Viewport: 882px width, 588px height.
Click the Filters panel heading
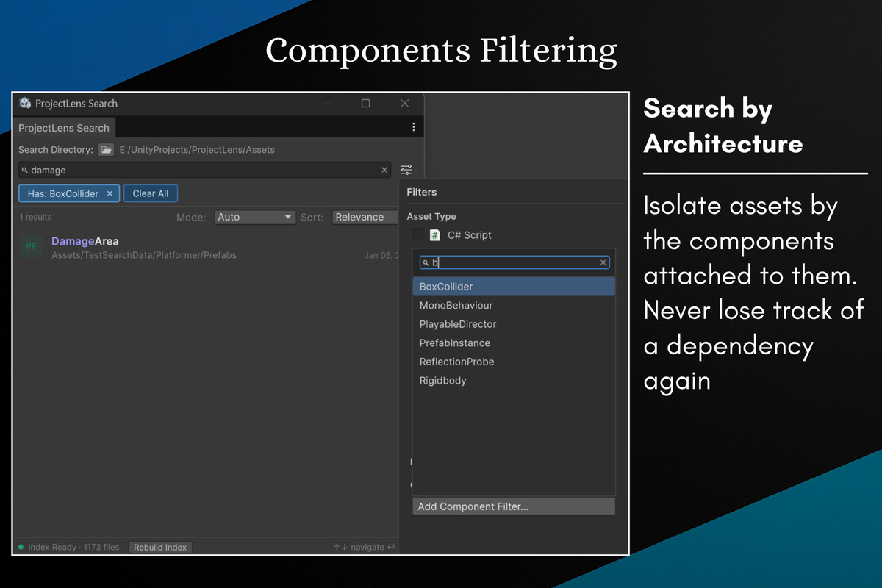tap(421, 192)
